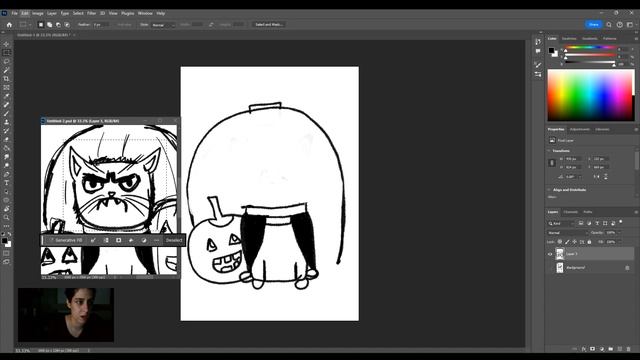640x360 pixels.
Task: Open the workspace switcher icon top right
Action: pos(630,24)
